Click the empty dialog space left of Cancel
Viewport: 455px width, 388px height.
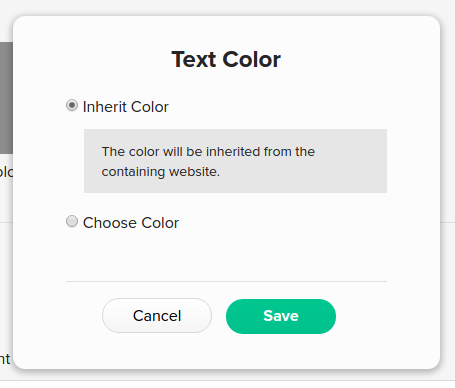coord(57,316)
